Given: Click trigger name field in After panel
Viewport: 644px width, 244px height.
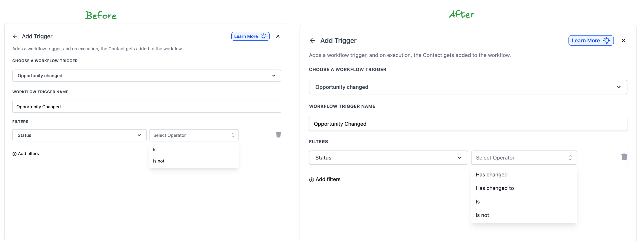Looking at the screenshot, I should (x=468, y=124).
